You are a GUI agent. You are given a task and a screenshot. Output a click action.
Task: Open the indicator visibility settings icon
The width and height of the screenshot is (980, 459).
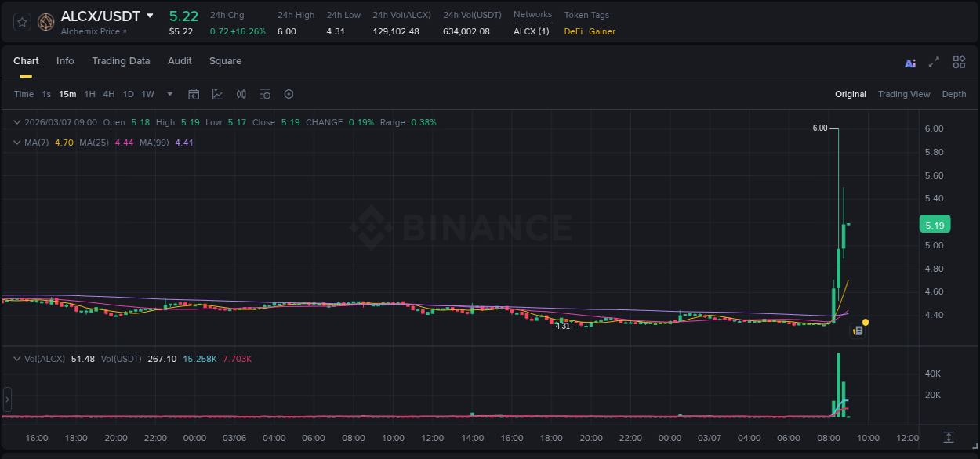pyautogui.click(x=265, y=93)
